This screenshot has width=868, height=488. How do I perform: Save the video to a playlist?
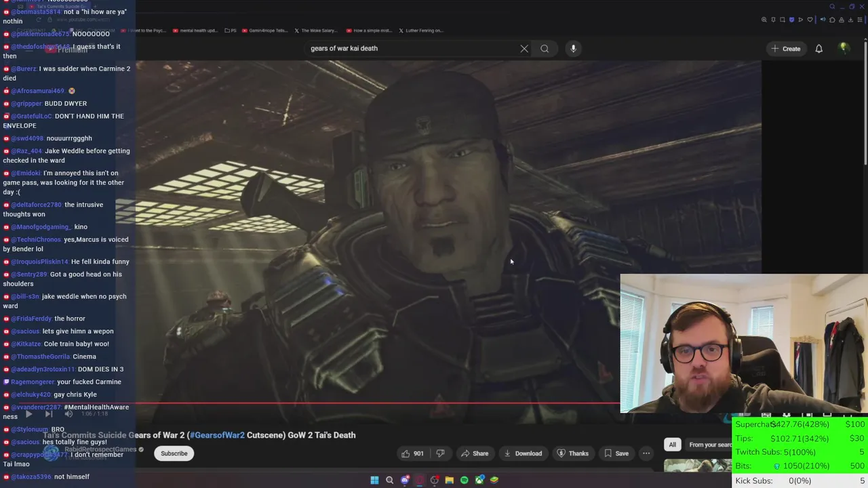point(616,453)
